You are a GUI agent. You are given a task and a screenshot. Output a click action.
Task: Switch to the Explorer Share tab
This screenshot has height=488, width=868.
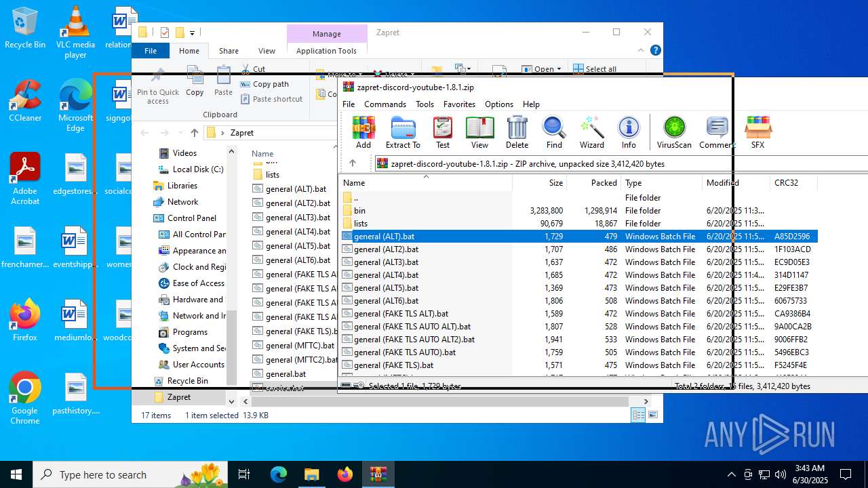coord(229,51)
